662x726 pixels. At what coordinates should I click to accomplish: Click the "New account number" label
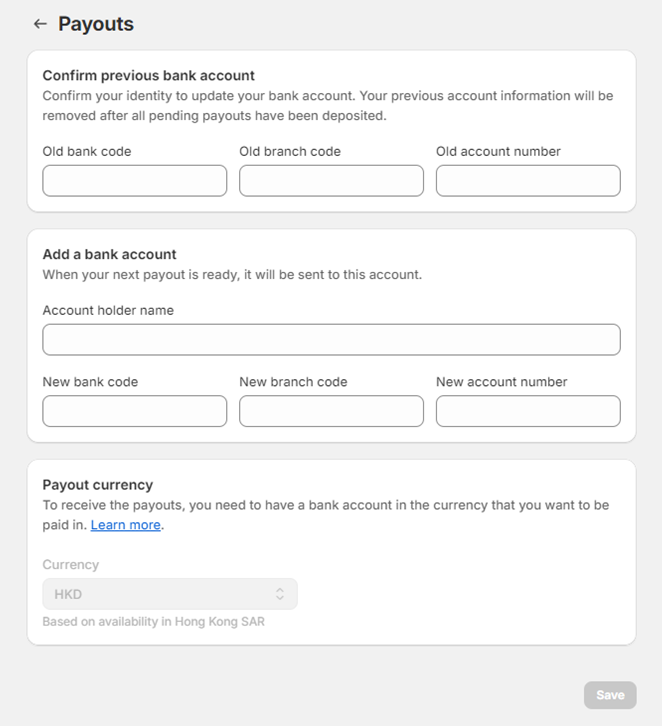pos(501,382)
